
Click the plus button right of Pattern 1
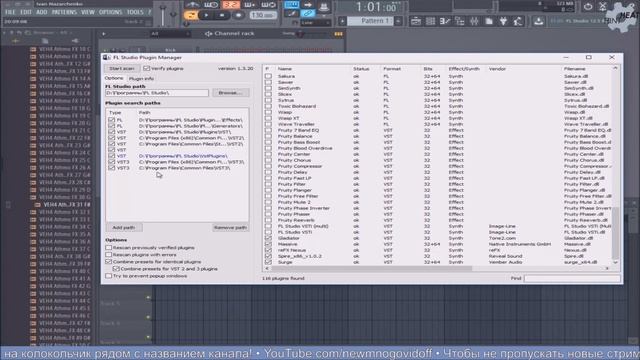(x=398, y=21)
